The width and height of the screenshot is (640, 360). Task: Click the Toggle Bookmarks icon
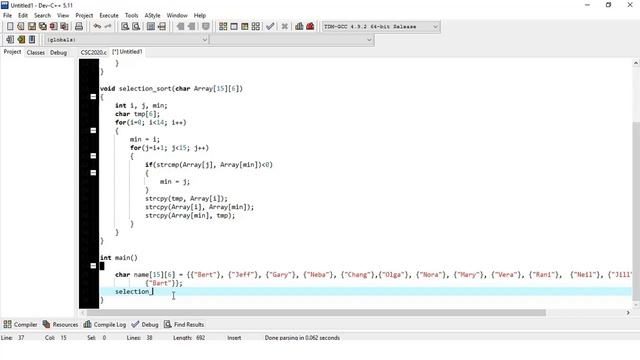(x=21, y=40)
